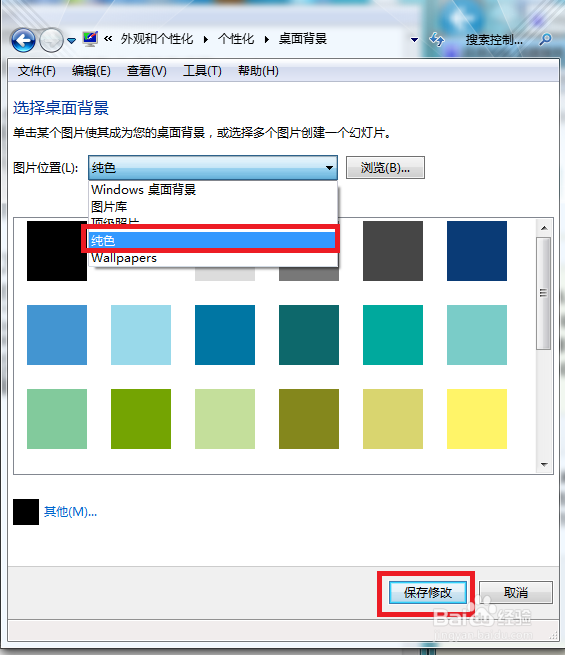This screenshot has width=565, height=655.
Task: Pick the khaki yellow swatch
Action: tap(393, 419)
